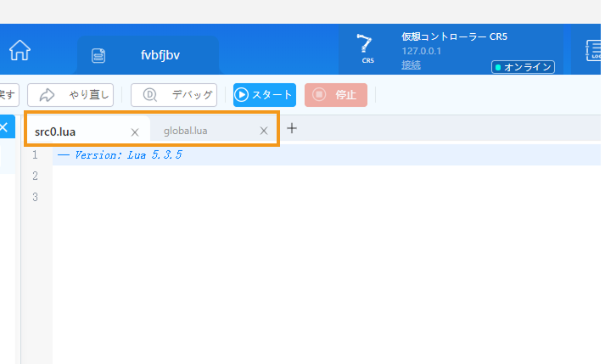Click the 127.0.0.1 IP address
Screen dimensions: 605x364
coord(422,51)
